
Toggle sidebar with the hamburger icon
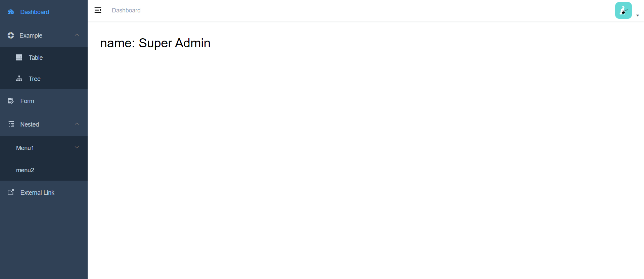[98, 10]
